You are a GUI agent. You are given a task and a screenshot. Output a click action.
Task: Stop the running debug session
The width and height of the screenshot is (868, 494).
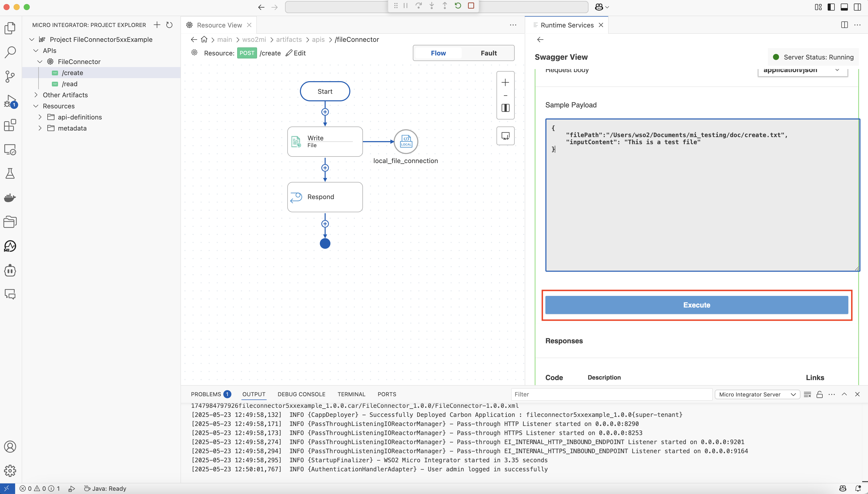471,6
